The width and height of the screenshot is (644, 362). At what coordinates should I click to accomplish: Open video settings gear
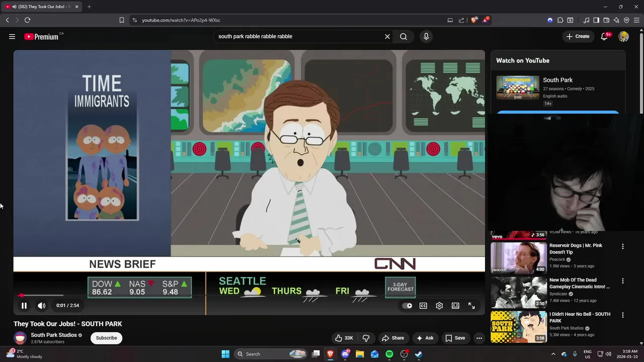pos(439,306)
